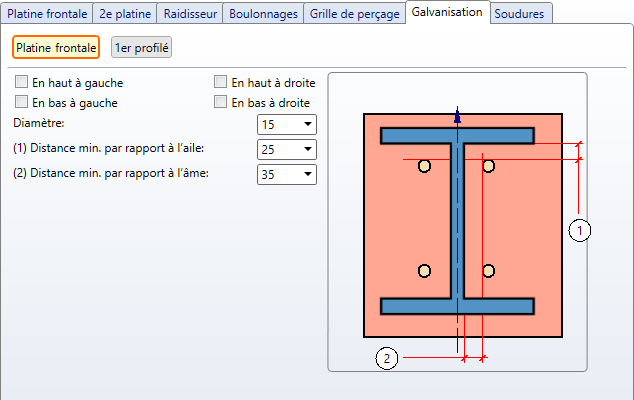Toggle 'En bas à droite' checkbox
This screenshot has width=634, height=400.
[221, 102]
